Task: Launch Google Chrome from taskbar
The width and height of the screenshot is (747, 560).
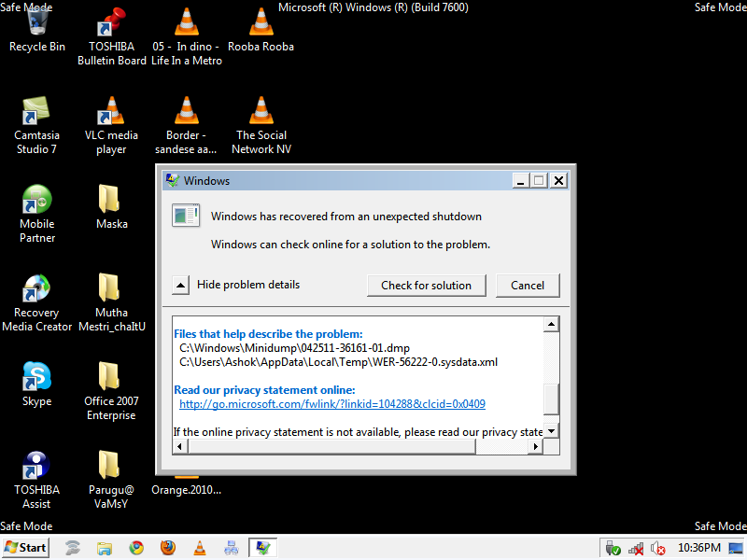Action: [136, 548]
